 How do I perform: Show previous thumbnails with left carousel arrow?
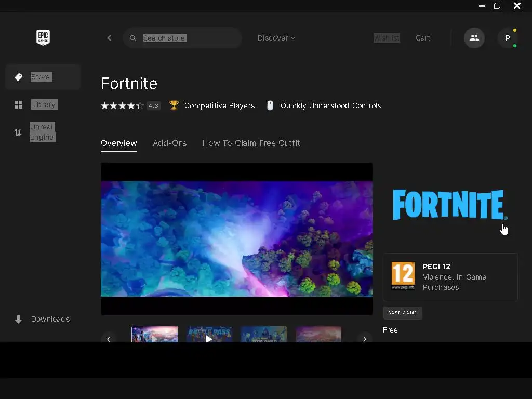coord(109,339)
